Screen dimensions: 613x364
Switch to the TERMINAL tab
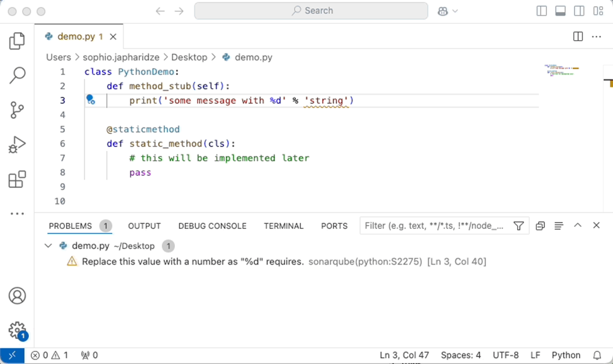pos(283,226)
